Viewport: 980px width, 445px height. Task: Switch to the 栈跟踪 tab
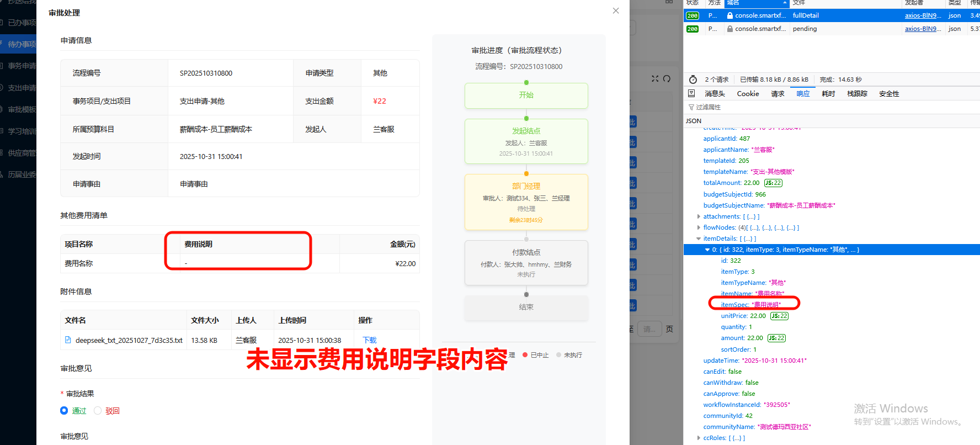tap(857, 93)
